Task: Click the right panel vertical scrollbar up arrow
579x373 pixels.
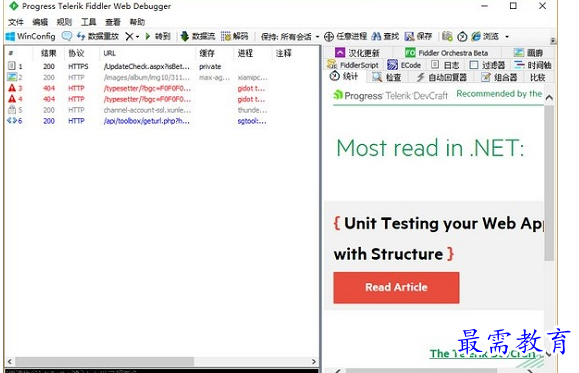Action: (549, 97)
